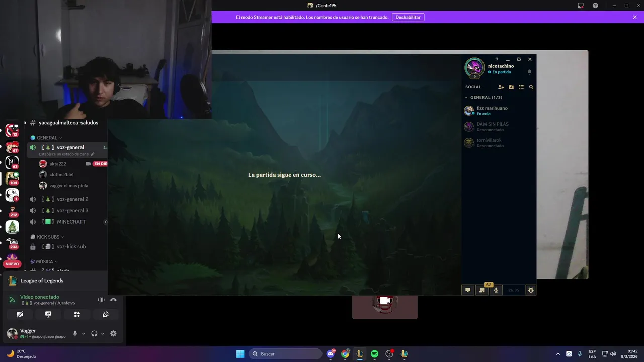Open Spotify from the taskbar
The width and height of the screenshot is (644, 362).
click(x=374, y=354)
